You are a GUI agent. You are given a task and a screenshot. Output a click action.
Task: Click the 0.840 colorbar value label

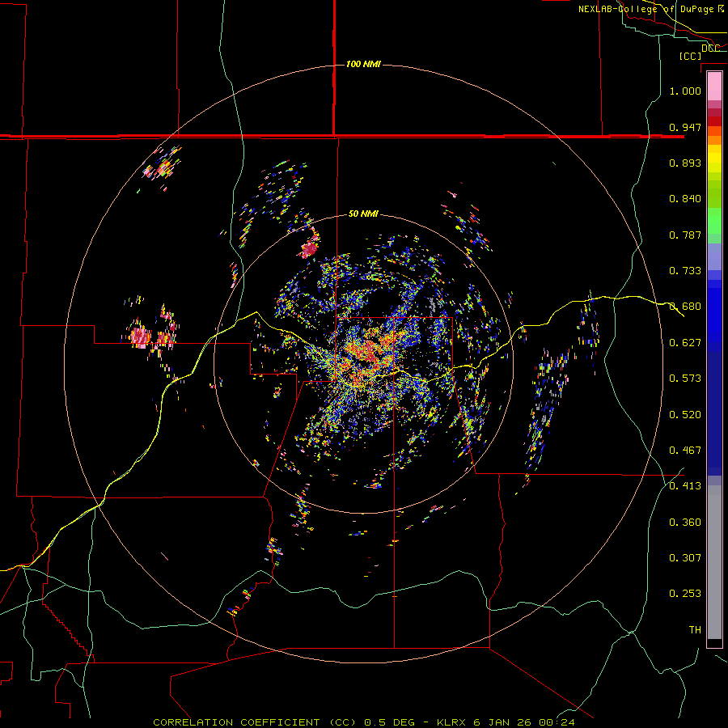685,199
